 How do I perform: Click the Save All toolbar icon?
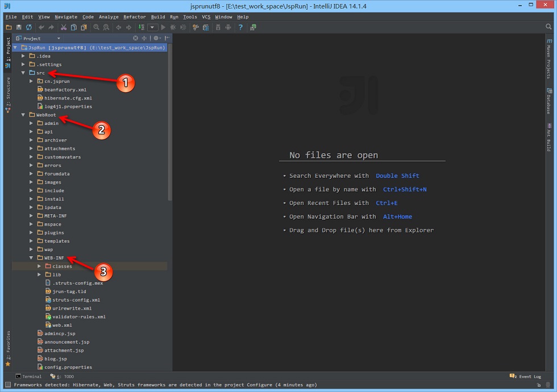tap(19, 27)
